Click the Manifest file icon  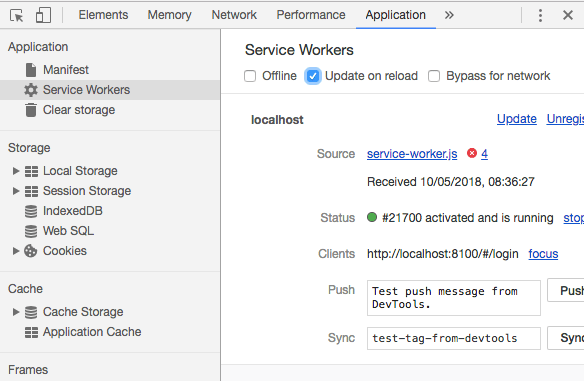click(31, 70)
